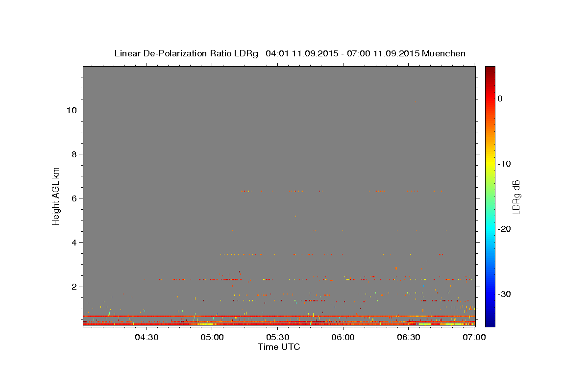Click the colorbar label 'LDRg dB'
588x392 pixels.
(515, 196)
